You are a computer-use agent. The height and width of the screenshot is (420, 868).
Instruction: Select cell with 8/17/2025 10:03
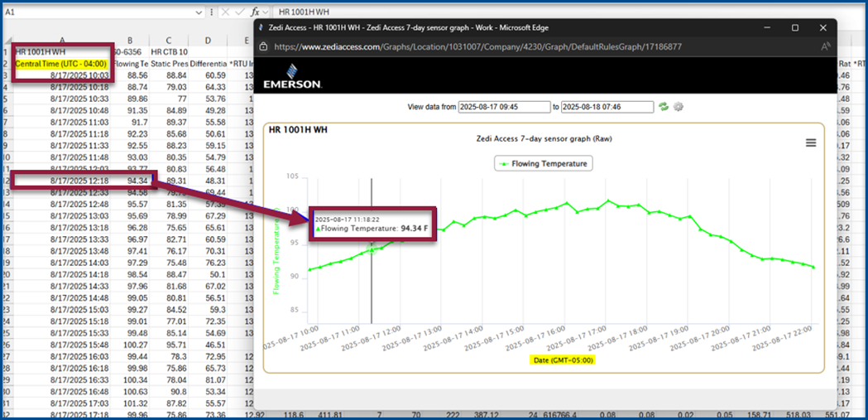click(x=62, y=75)
